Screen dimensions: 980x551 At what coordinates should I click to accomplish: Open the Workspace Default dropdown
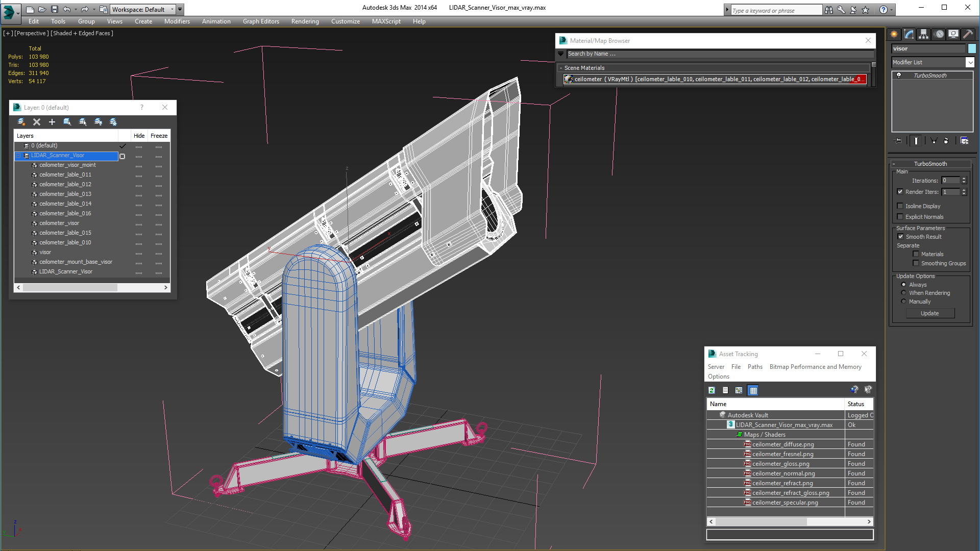172,9
